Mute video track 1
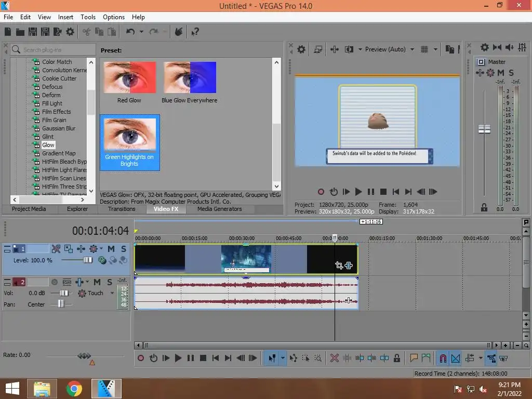Image resolution: width=532 pixels, height=399 pixels. [x=111, y=249]
